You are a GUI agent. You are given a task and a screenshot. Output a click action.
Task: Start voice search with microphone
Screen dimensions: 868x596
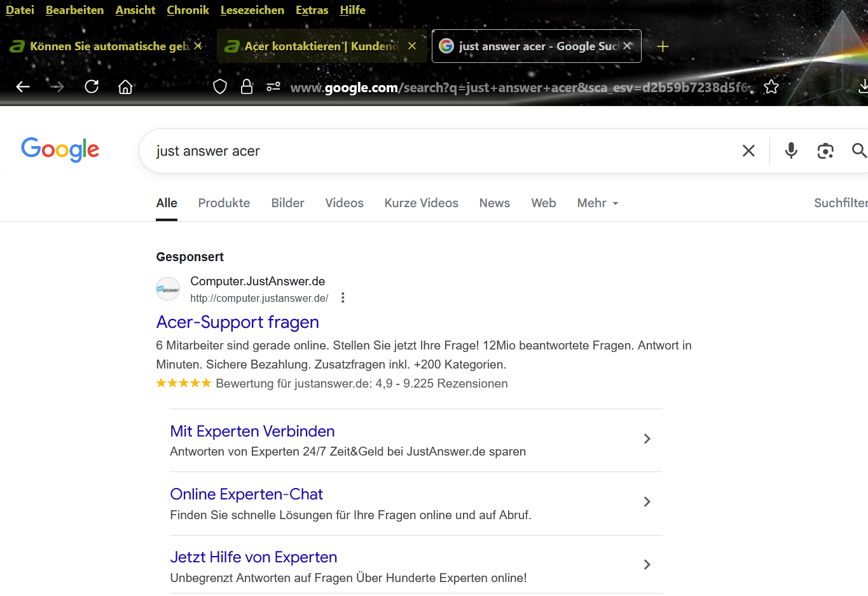(x=791, y=151)
